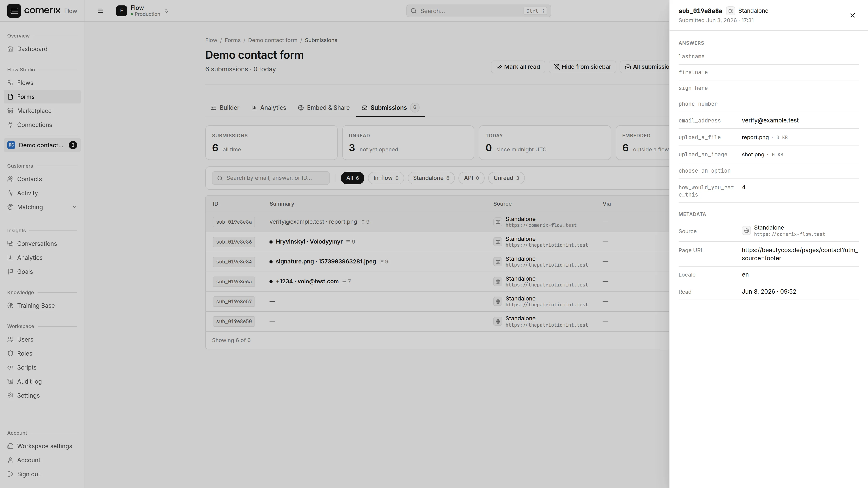This screenshot has width=868, height=488.
Task: Click the Connections plug icon
Action: point(10,125)
